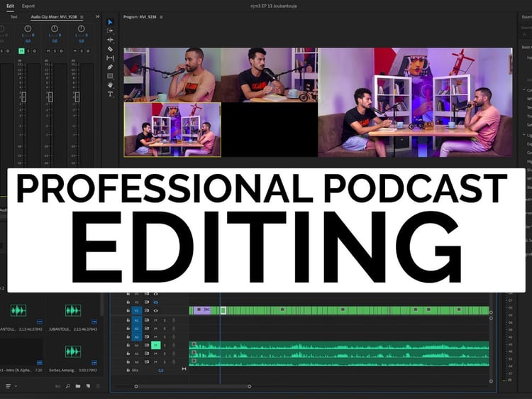Toggle sync lock on track A1
This screenshot has width=532, height=399.
point(147,320)
